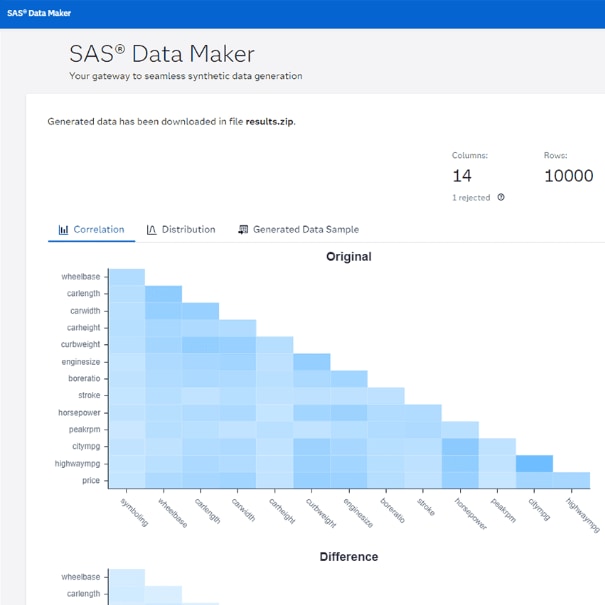Image resolution: width=605 pixels, height=605 pixels.
Task: Click the price row label
Action: tap(91, 480)
